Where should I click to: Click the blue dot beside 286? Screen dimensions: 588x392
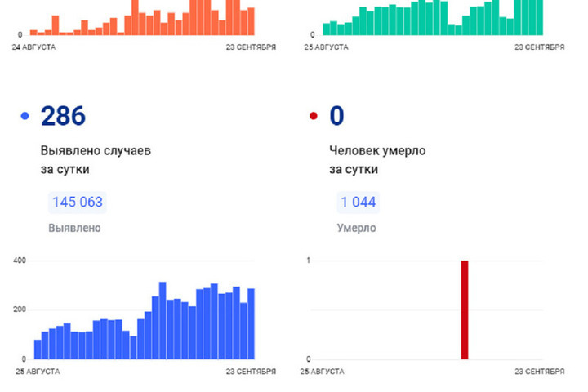tap(25, 116)
